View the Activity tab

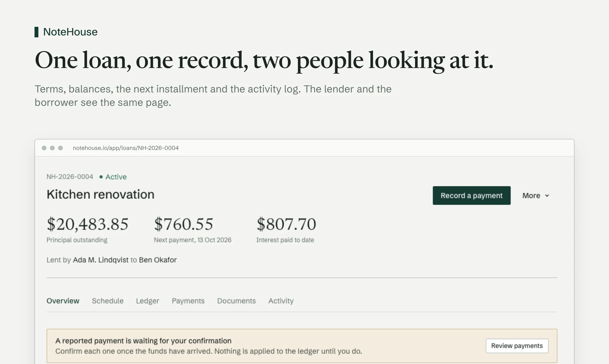tap(281, 301)
